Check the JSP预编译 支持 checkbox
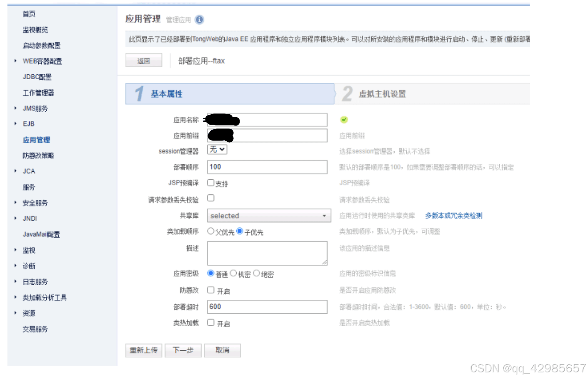Image resolution: width=588 pixels, height=379 pixels. 211,183
